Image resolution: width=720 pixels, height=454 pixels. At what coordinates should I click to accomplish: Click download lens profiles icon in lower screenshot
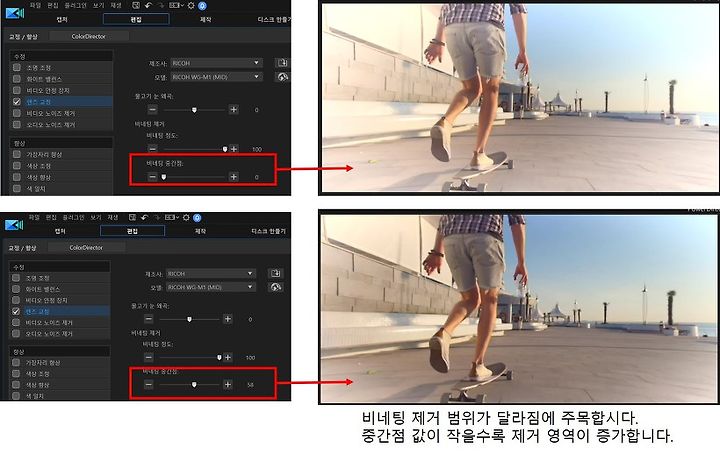pyautogui.click(x=276, y=287)
